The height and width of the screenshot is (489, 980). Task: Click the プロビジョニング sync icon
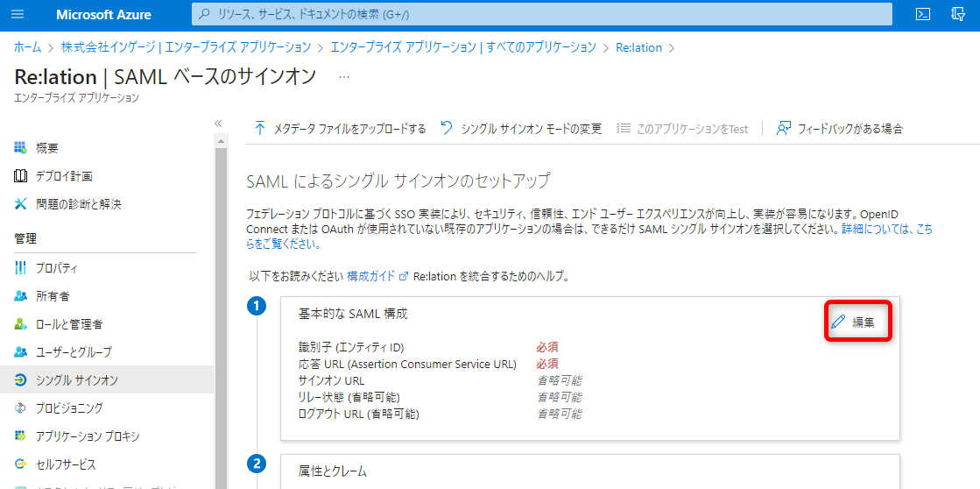(x=20, y=408)
